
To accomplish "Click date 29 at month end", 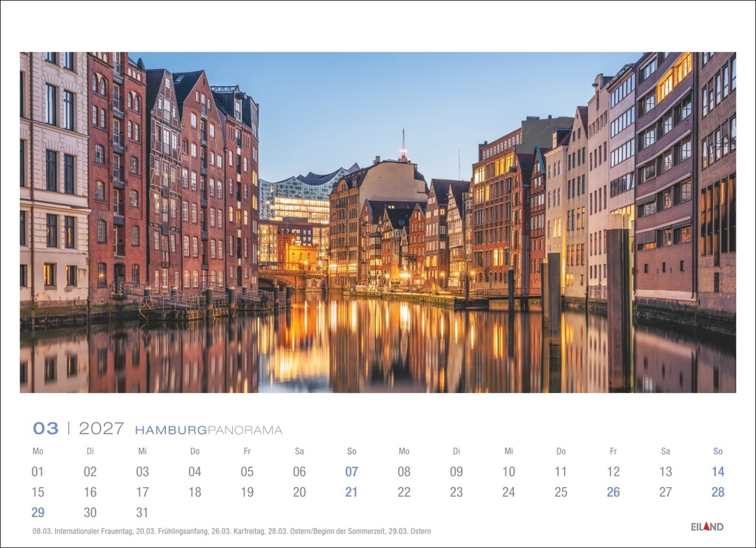I will click(38, 512).
